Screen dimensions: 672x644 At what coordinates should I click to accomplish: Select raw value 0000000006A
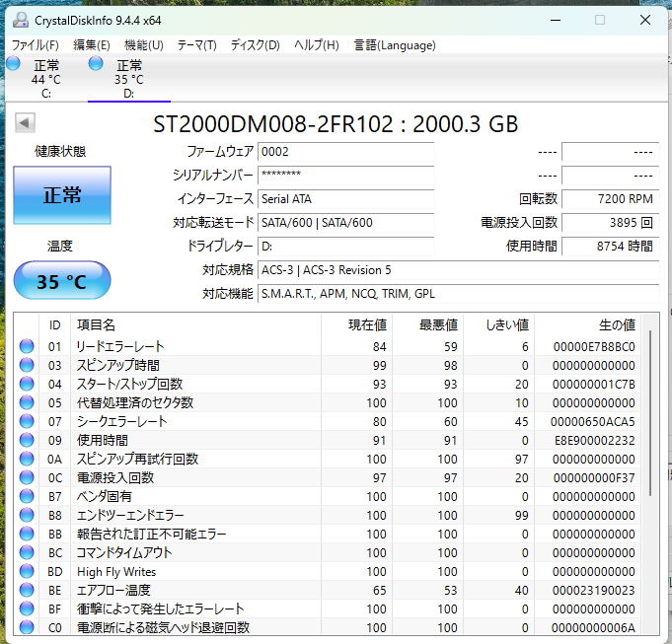coord(593,628)
